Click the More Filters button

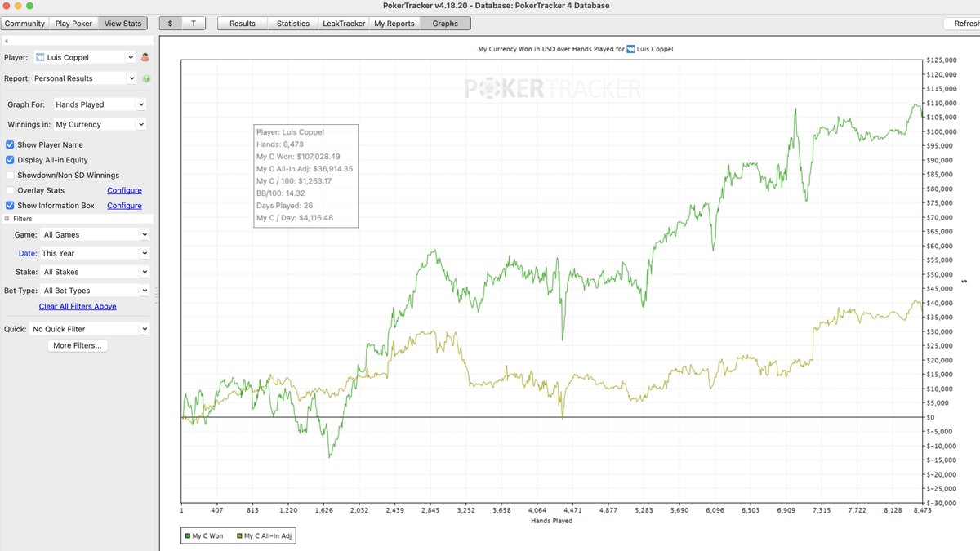(x=78, y=346)
